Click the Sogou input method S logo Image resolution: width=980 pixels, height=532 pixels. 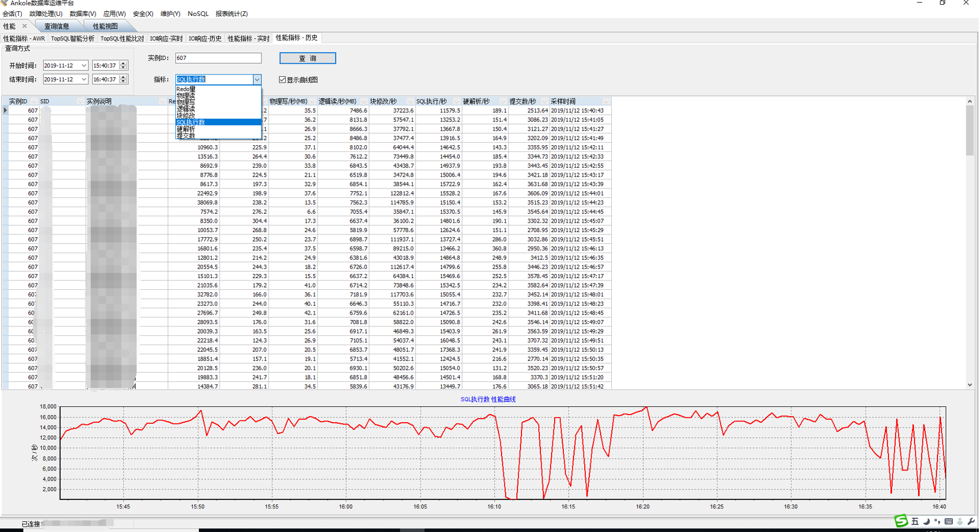[901, 521]
